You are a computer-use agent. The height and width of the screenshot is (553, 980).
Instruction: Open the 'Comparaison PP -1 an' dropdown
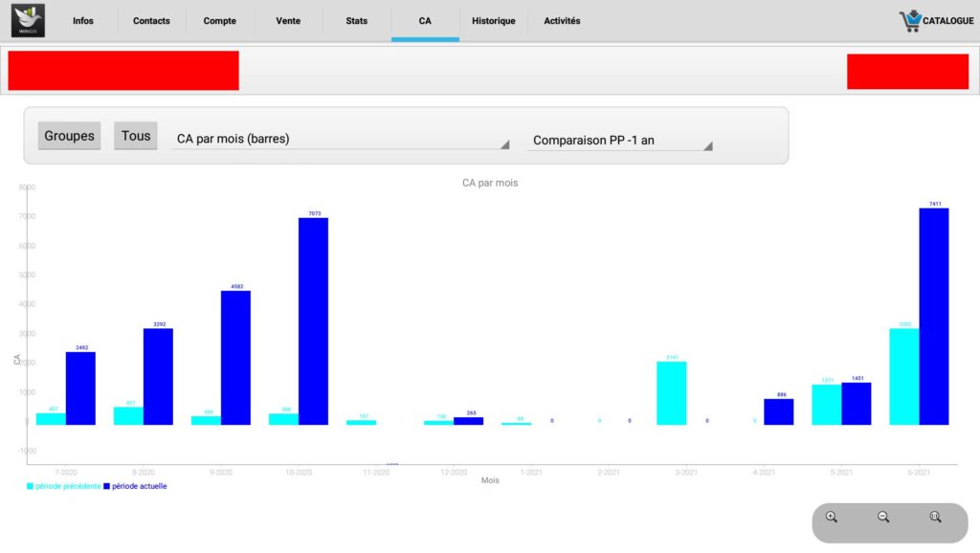(621, 141)
